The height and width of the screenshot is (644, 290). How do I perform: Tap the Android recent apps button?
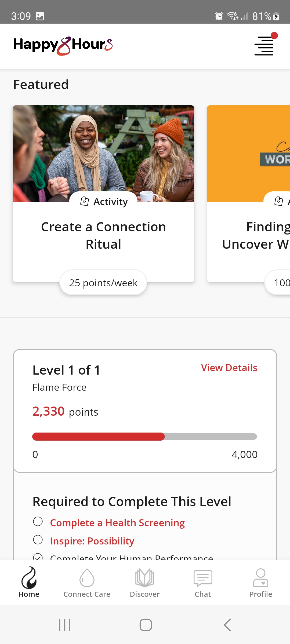click(x=65, y=625)
